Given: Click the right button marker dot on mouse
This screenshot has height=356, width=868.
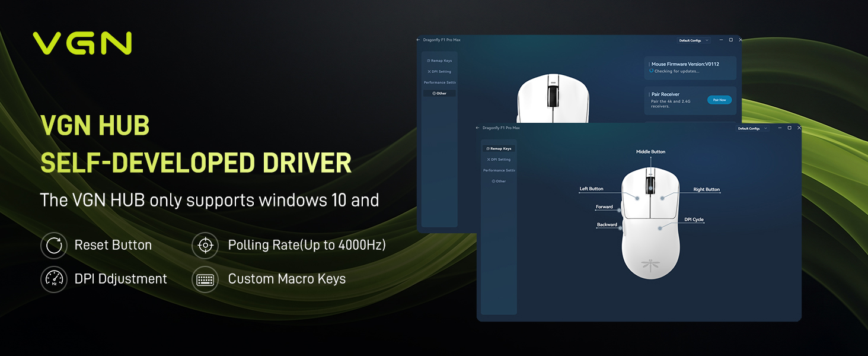Looking at the screenshot, I should [662, 198].
